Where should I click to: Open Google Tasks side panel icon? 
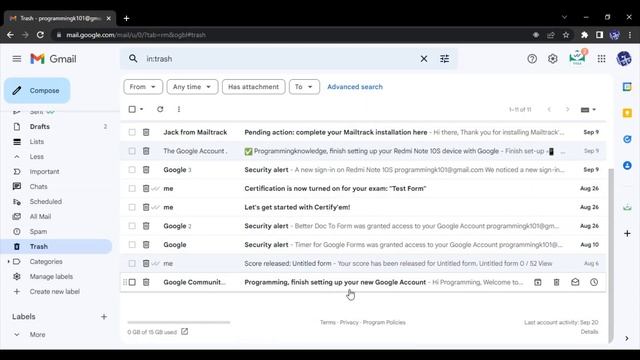(x=627, y=139)
